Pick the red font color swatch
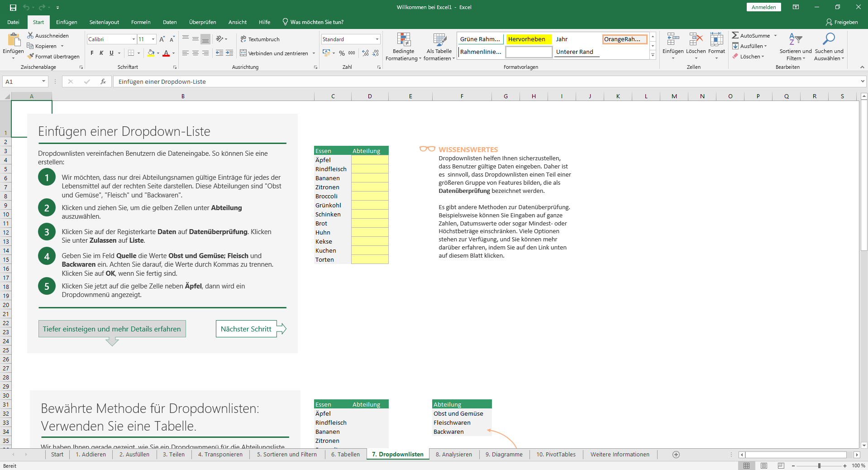868x470 pixels. point(167,53)
